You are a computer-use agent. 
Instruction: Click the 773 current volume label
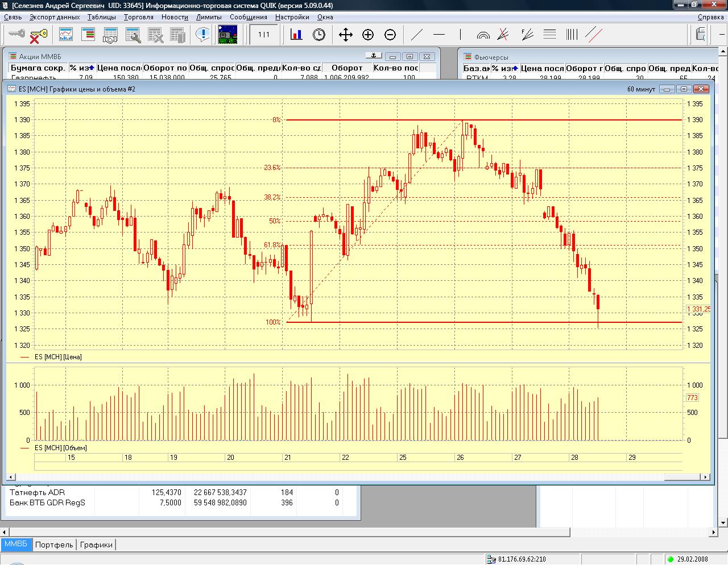coord(692,398)
